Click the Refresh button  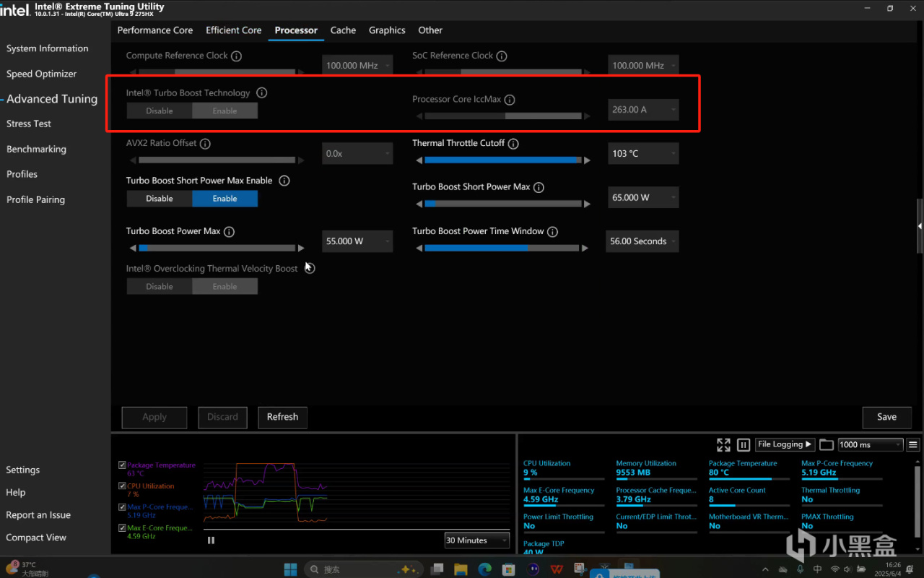pyautogui.click(x=282, y=417)
